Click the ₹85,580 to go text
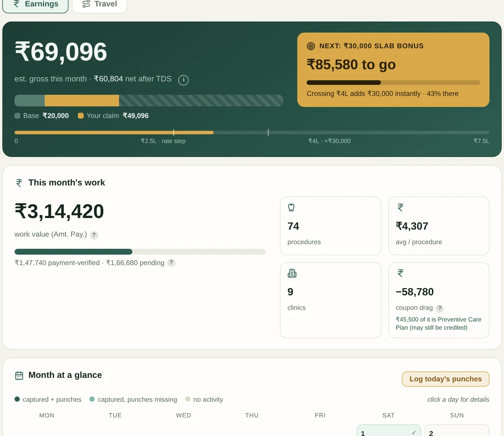 point(351,64)
